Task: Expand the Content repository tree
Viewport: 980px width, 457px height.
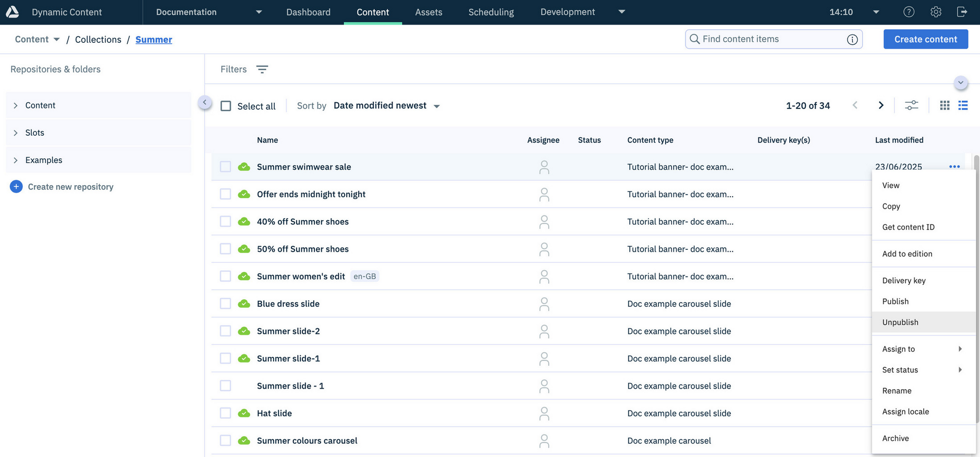Action: pos(16,105)
